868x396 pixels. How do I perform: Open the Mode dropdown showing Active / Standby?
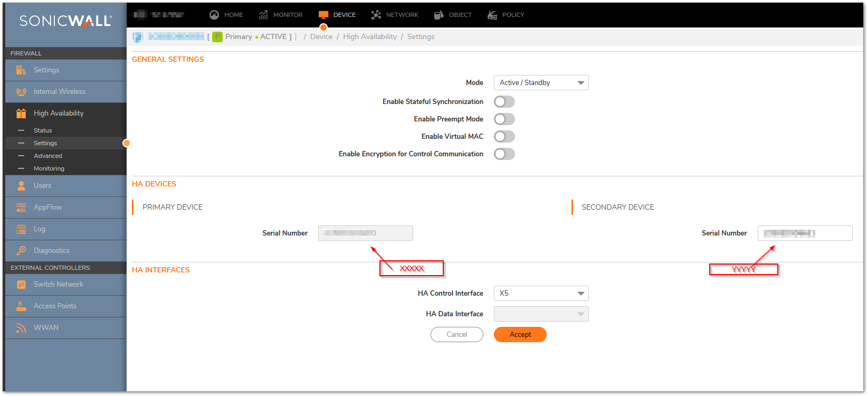click(x=541, y=83)
